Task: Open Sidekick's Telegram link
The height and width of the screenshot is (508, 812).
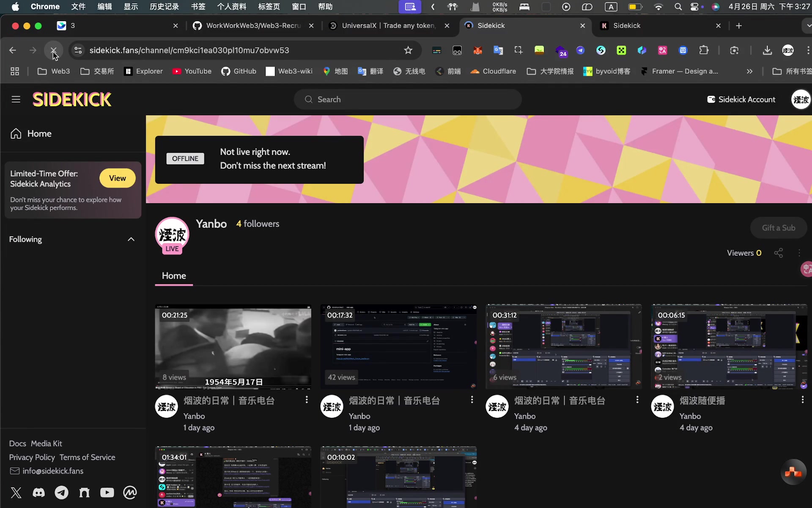Action: pyautogui.click(x=62, y=492)
